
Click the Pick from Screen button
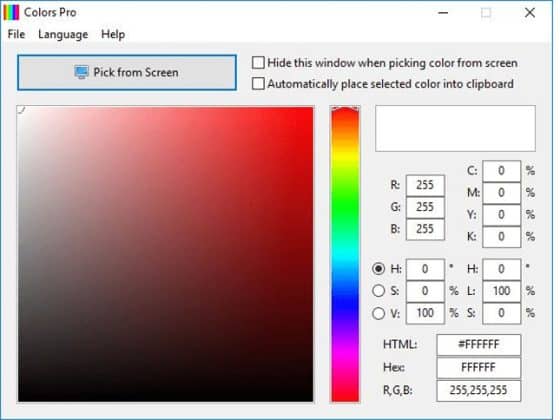point(127,72)
